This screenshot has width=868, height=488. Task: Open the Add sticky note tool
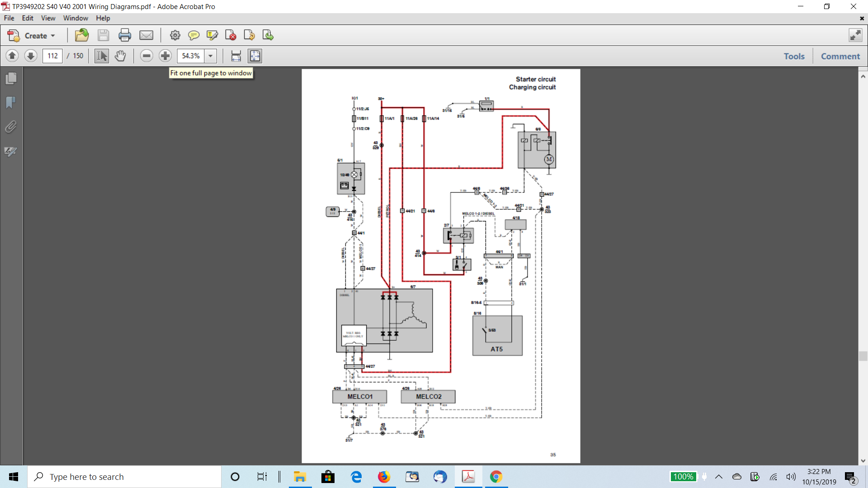tap(193, 35)
